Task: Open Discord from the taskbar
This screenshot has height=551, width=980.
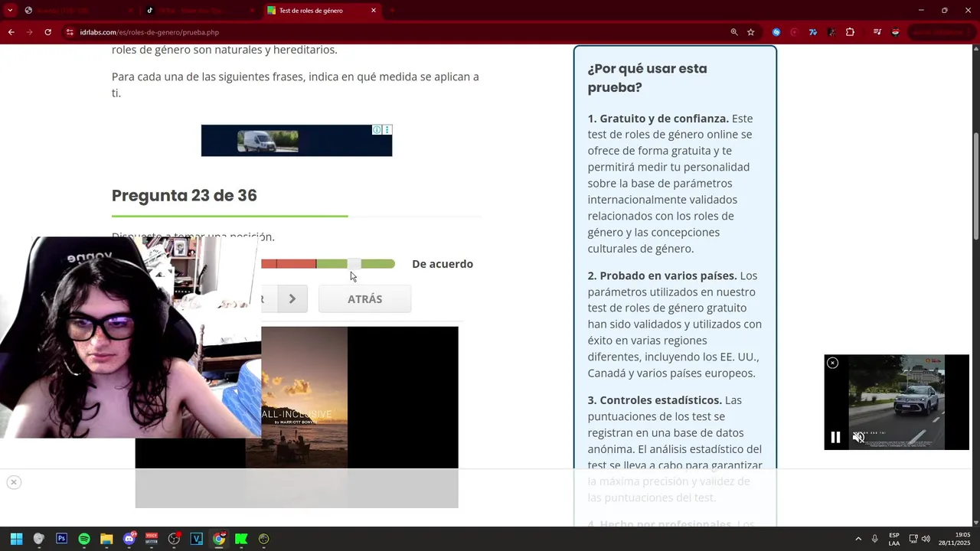Action: point(129,539)
